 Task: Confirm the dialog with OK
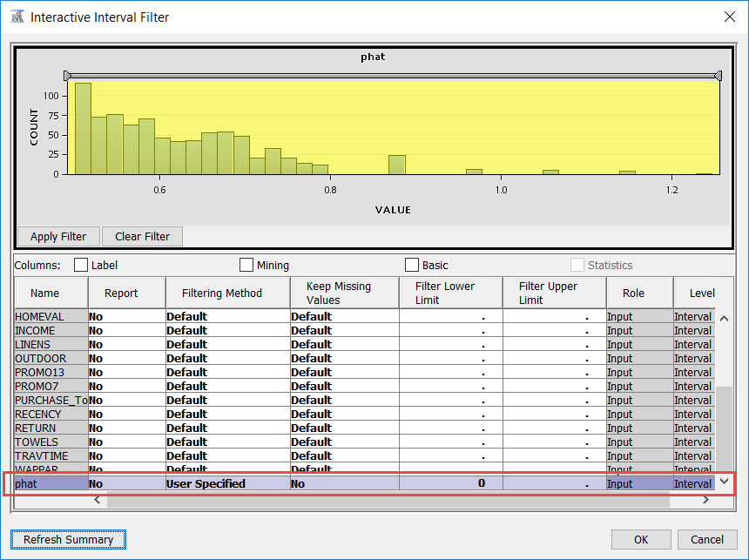pyautogui.click(x=641, y=539)
